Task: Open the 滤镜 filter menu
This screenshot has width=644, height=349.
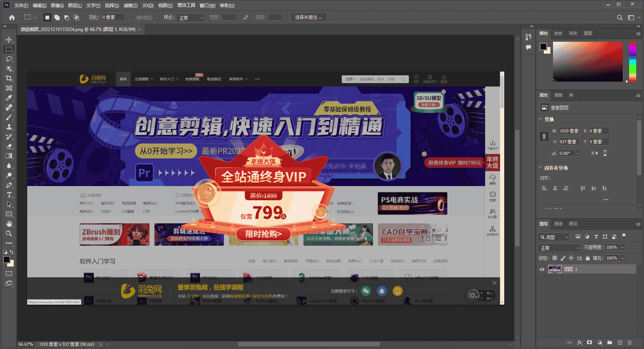Action: [130, 6]
